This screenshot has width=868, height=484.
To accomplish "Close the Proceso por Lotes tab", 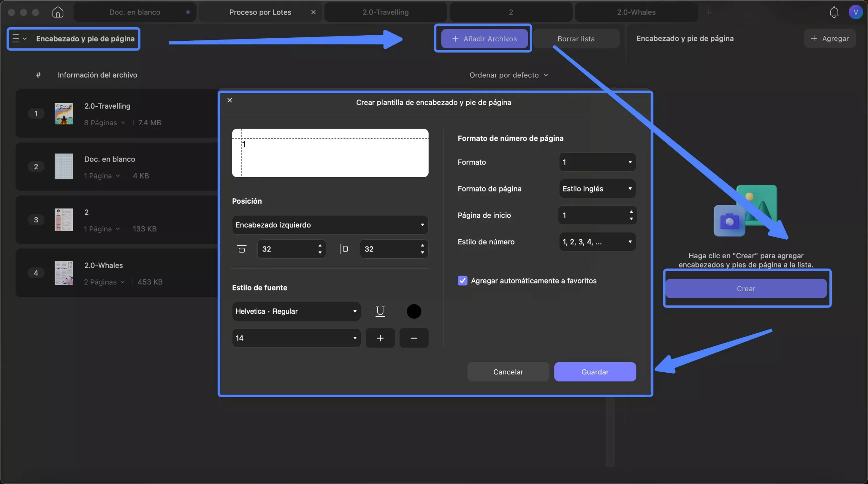I will tap(313, 12).
